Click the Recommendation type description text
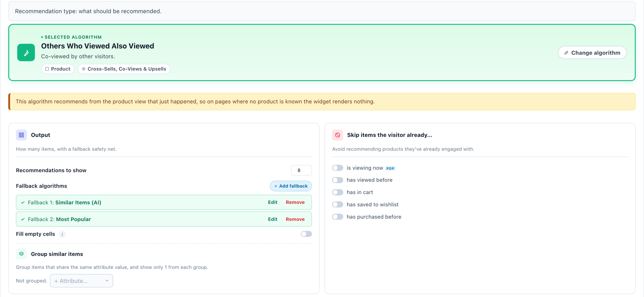 [88, 11]
